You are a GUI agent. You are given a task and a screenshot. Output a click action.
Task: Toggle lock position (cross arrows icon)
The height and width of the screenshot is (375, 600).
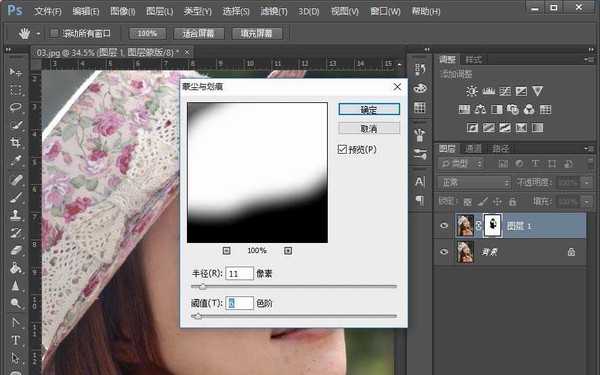click(497, 201)
